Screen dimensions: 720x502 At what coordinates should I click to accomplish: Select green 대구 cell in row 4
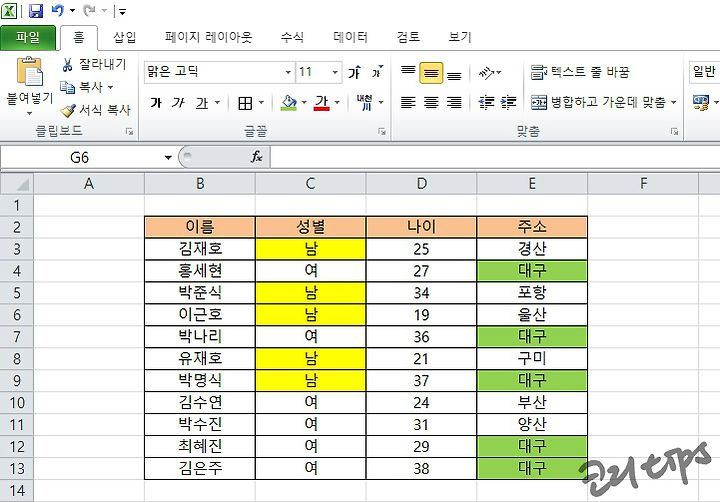tap(532, 271)
